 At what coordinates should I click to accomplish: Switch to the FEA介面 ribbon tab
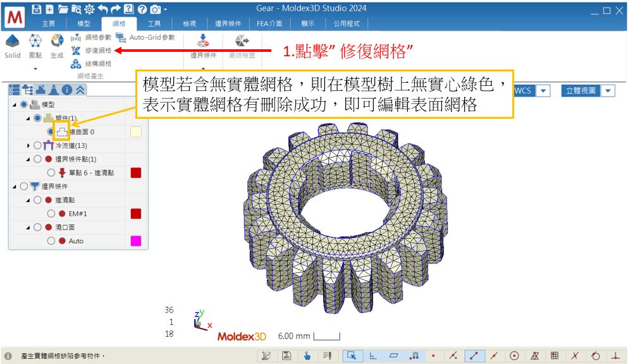point(269,23)
